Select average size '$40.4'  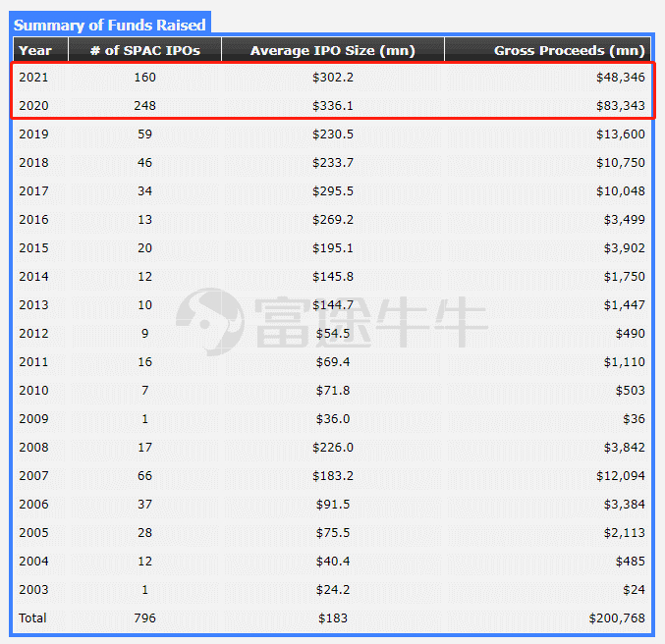click(x=333, y=561)
